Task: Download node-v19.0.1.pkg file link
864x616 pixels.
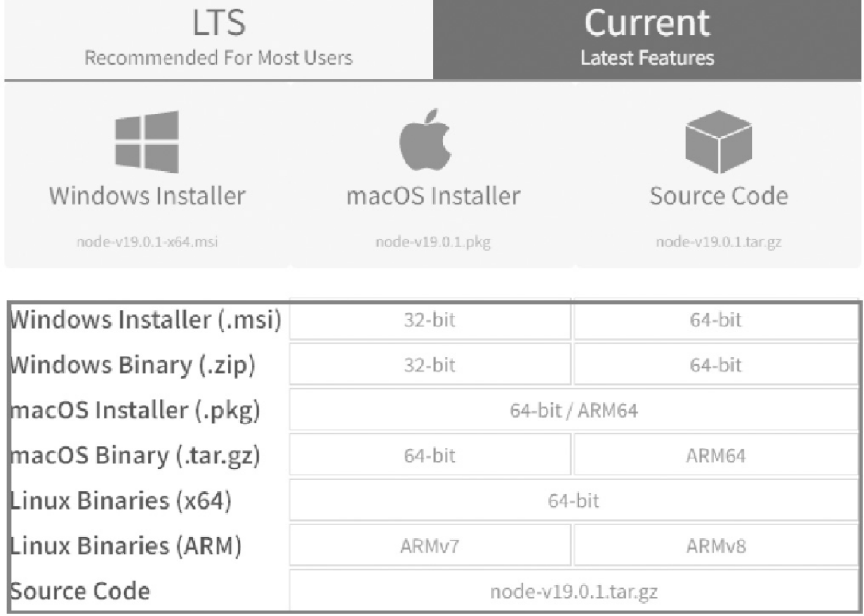Action: [x=433, y=242]
